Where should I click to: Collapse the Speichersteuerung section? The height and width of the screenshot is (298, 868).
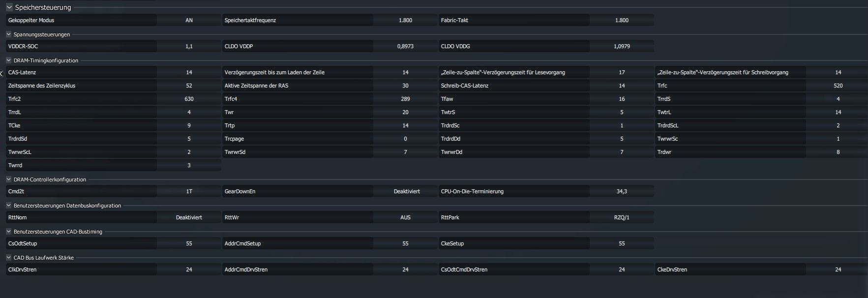tap(9, 7)
